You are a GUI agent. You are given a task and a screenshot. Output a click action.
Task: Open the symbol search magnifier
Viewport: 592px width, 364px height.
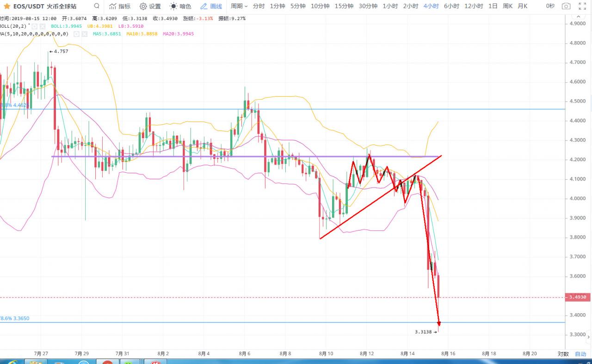point(96,6)
